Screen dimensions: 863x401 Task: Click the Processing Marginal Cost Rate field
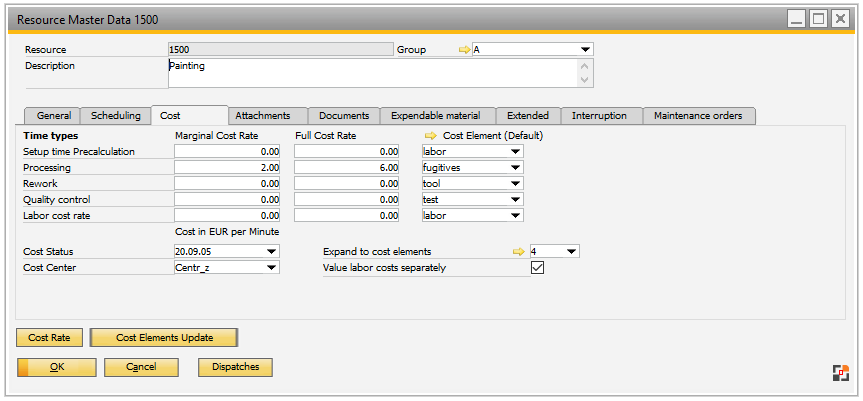227,168
